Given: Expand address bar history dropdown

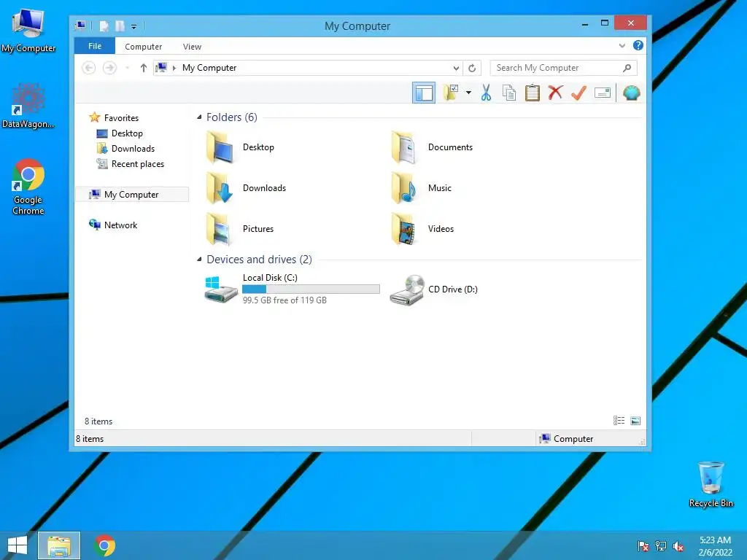Looking at the screenshot, I should click(x=456, y=68).
